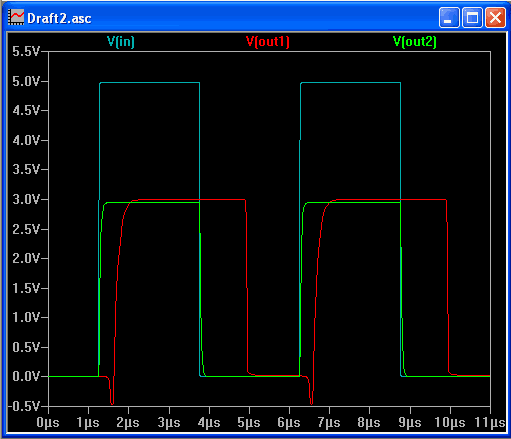Click the 8µs time axis label
The image size is (511, 439).
click(x=369, y=423)
